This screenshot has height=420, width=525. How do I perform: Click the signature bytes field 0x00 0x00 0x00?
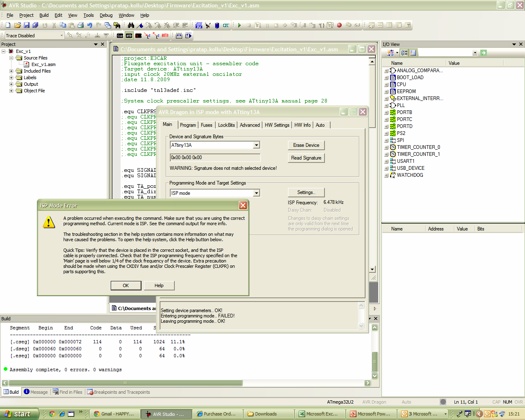(215, 157)
